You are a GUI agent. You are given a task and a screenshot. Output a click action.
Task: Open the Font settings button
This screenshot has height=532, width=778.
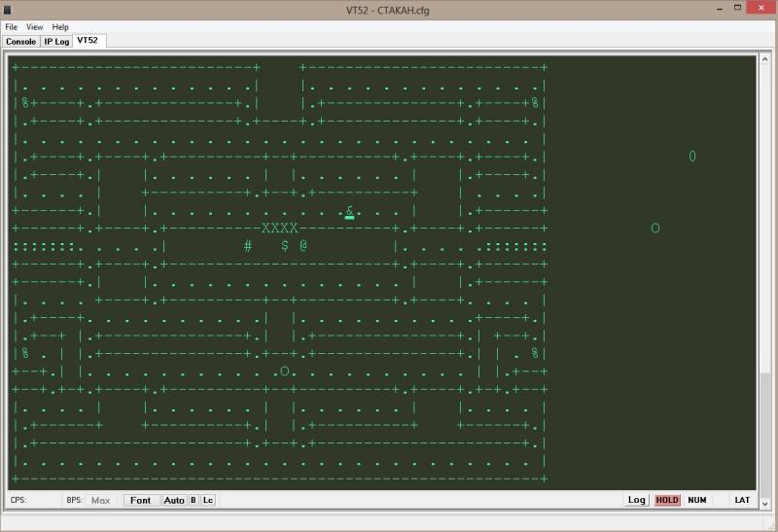click(x=141, y=500)
